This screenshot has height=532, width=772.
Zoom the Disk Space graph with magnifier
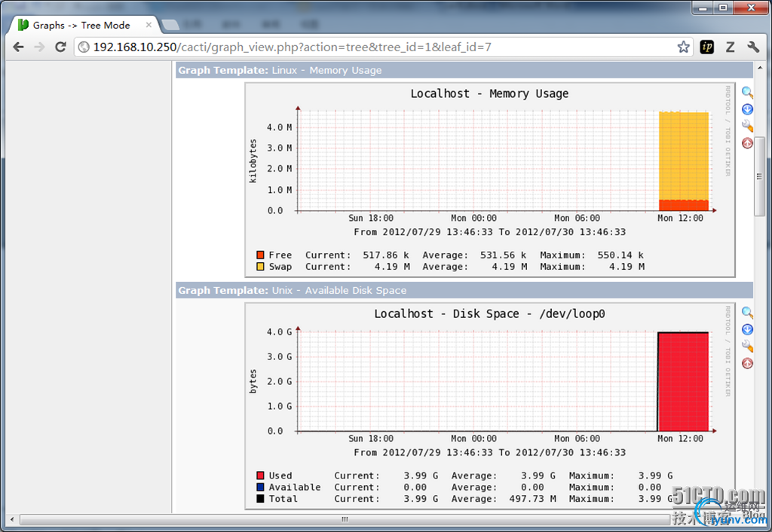747,313
